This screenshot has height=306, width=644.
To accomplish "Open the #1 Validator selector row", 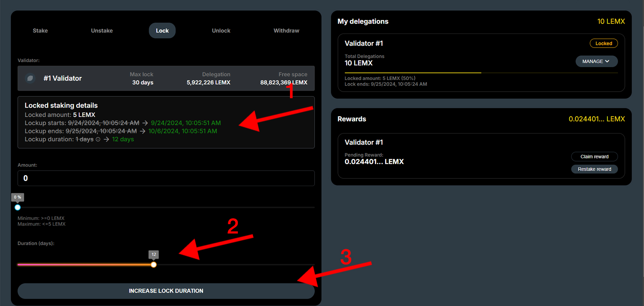I will tap(166, 78).
